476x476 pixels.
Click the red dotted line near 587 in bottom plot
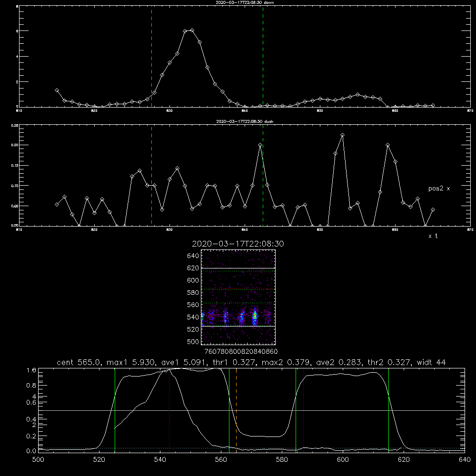coord(303,410)
